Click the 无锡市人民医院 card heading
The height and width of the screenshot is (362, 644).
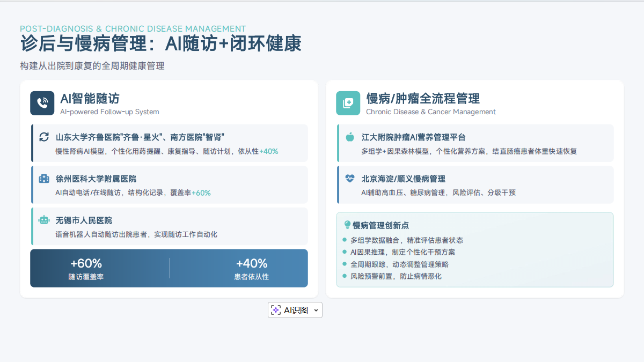84,220
